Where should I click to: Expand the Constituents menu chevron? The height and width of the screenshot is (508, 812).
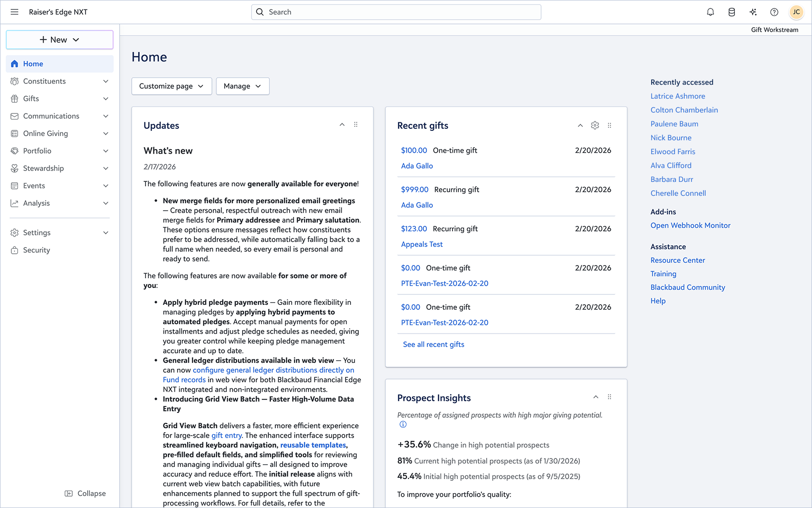pos(105,81)
